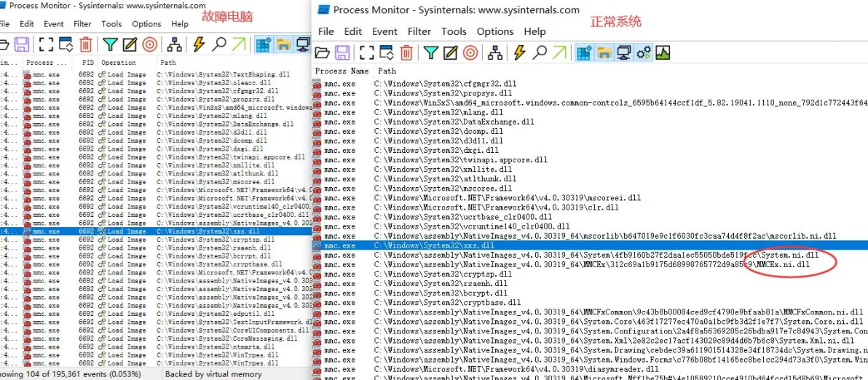Open Options menu in right window
868x380 pixels.
click(x=495, y=31)
